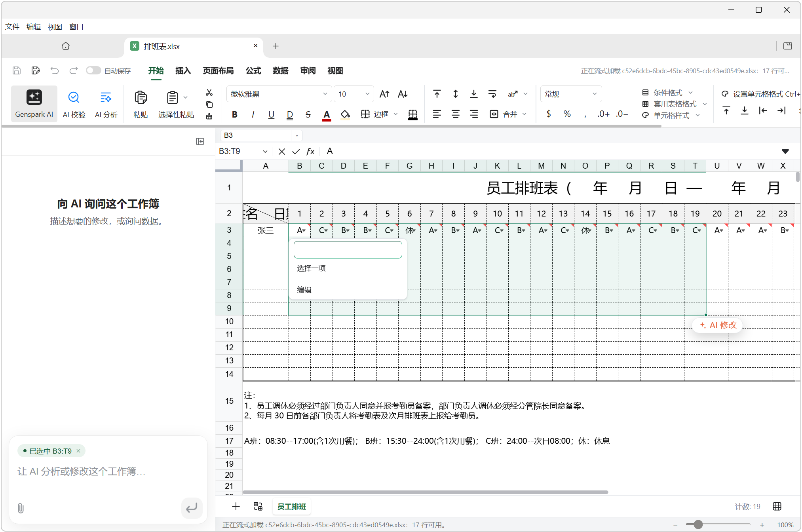802x532 pixels.
Task: Increase font size with A↑ icon
Action: 384,94
